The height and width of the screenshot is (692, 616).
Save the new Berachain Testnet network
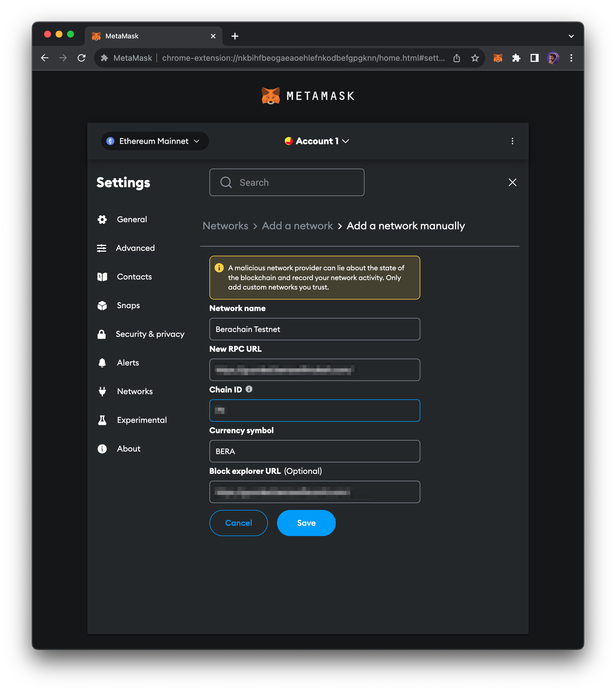tap(306, 523)
